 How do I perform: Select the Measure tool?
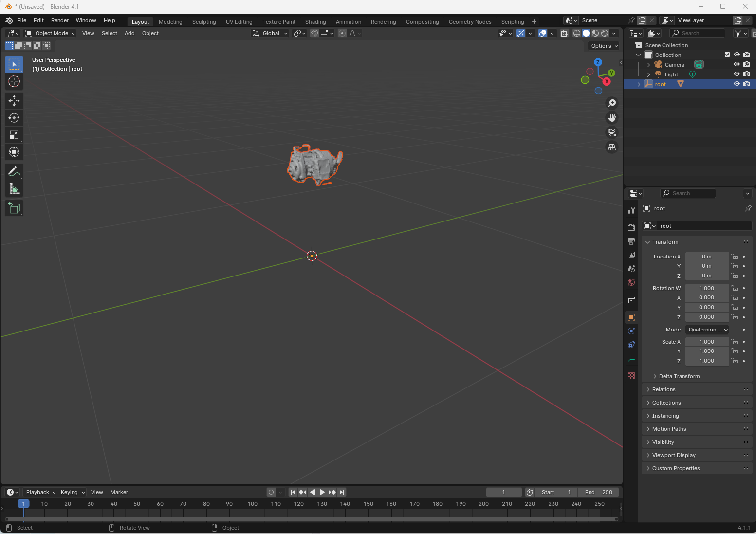(14, 189)
